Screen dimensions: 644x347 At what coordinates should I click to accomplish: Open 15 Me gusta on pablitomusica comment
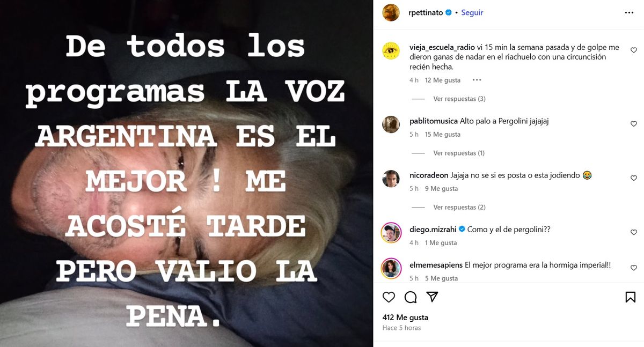[443, 134]
